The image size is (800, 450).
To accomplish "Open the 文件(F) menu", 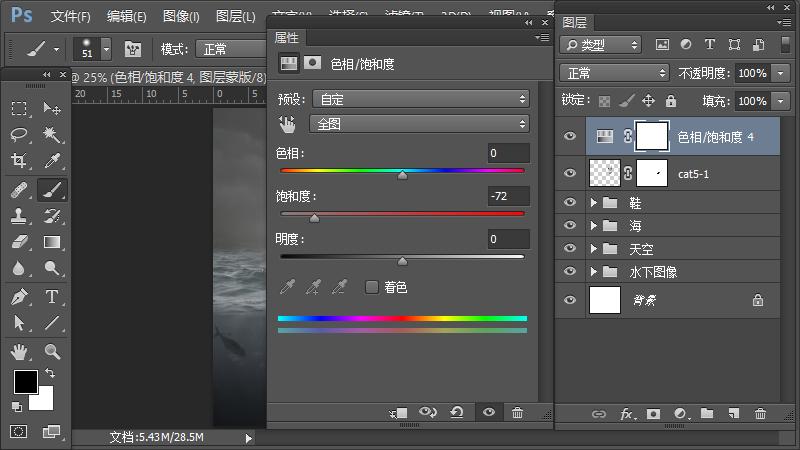I will pyautogui.click(x=70, y=17).
